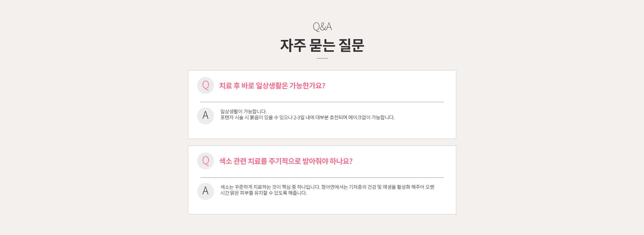Click the Q icon beside the 색소 관련 치료 question
644x235 pixels.
[206, 161]
